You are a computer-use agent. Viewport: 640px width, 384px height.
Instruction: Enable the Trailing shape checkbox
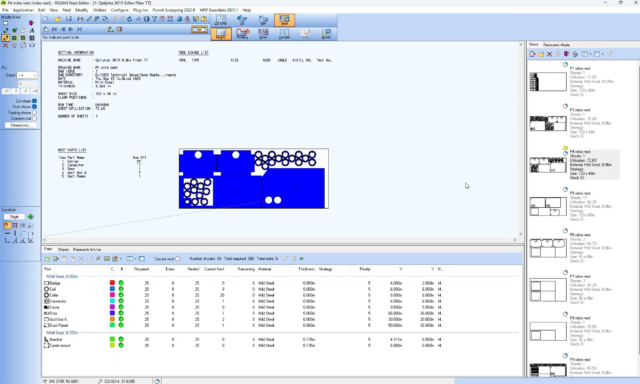click(x=34, y=113)
